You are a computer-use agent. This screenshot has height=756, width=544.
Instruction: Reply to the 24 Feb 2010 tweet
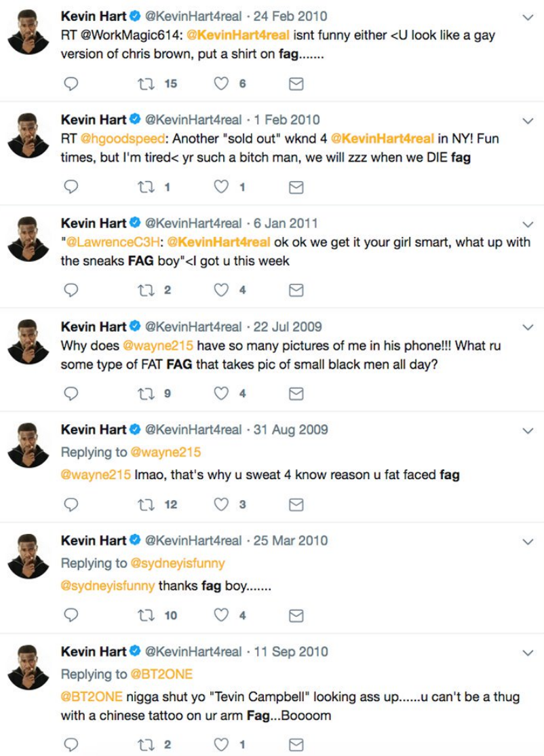[x=71, y=84]
